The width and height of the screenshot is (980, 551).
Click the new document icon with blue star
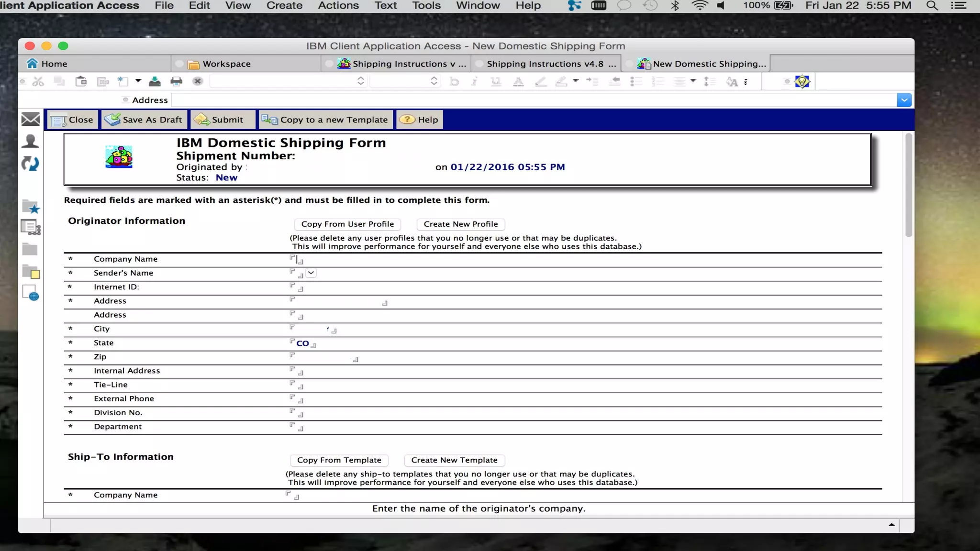coord(123,81)
